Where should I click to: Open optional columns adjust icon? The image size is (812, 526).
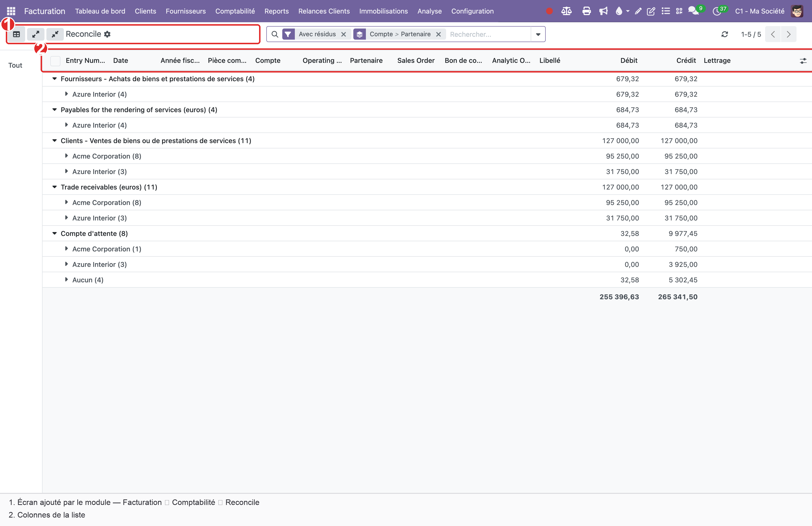tap(803, 61)
